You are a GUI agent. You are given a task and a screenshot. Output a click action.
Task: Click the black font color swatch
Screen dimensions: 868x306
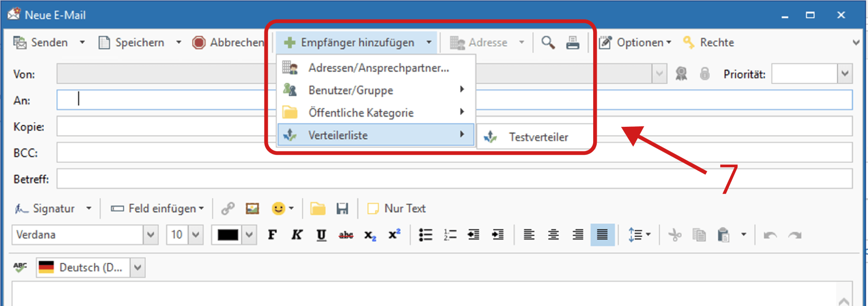(x=228, y=235)
